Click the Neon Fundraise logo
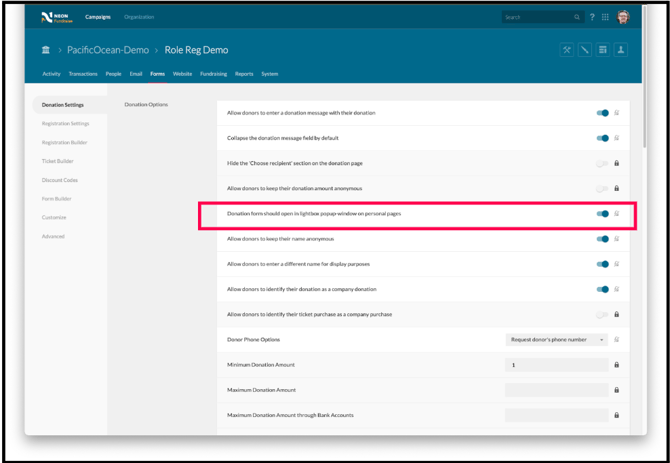This screenshot has height=463, width=670. point(59,17)
